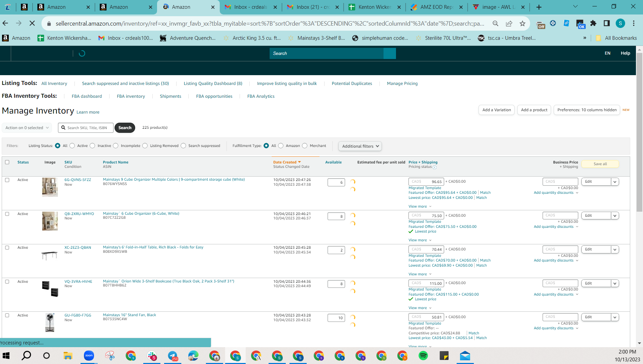The image size is (643, 364).
Task: Open the Chrome three-dot menu
Action: [634, 23]
